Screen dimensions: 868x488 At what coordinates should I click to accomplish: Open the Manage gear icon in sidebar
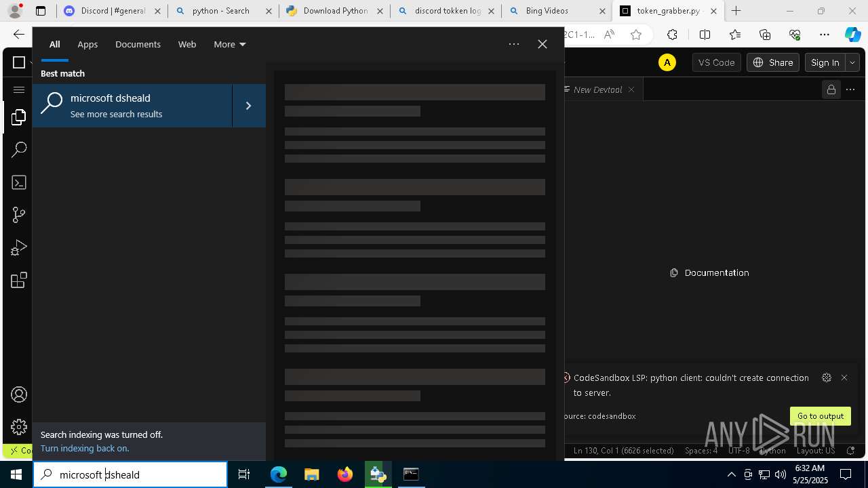tap(18, 427)
